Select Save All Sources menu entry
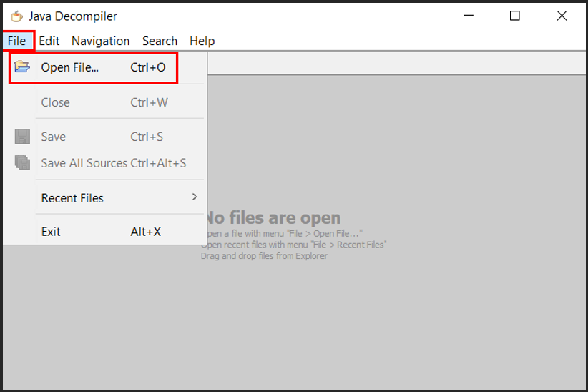Screen dimensions: 588x392 click(106, 163)
